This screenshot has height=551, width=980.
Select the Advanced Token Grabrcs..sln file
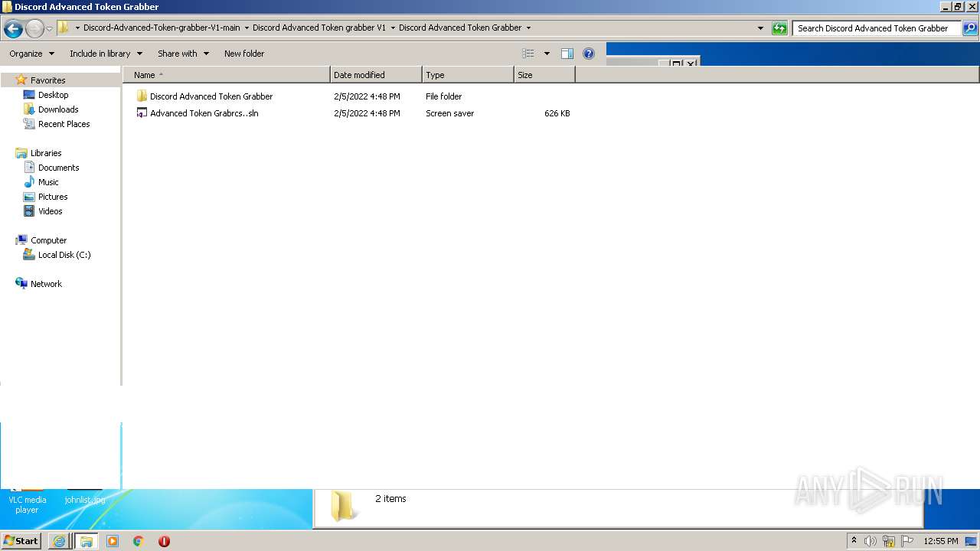204,113
